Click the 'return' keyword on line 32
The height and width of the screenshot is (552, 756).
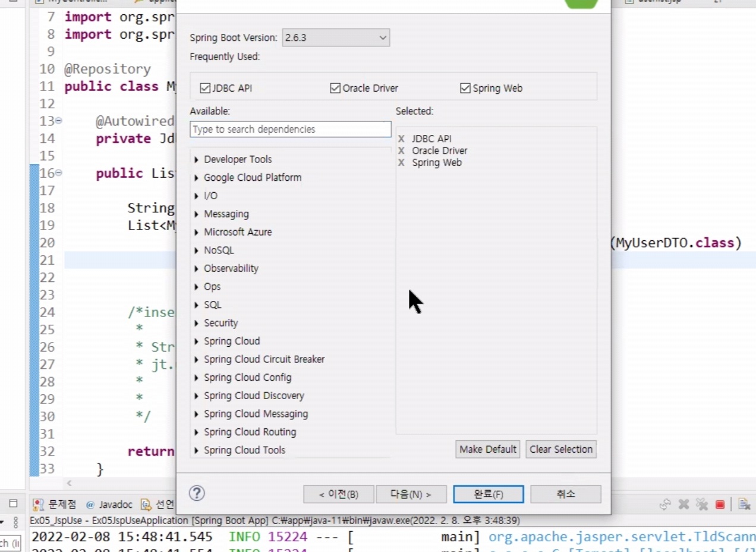pyautogui.click(x=152, y=451)
